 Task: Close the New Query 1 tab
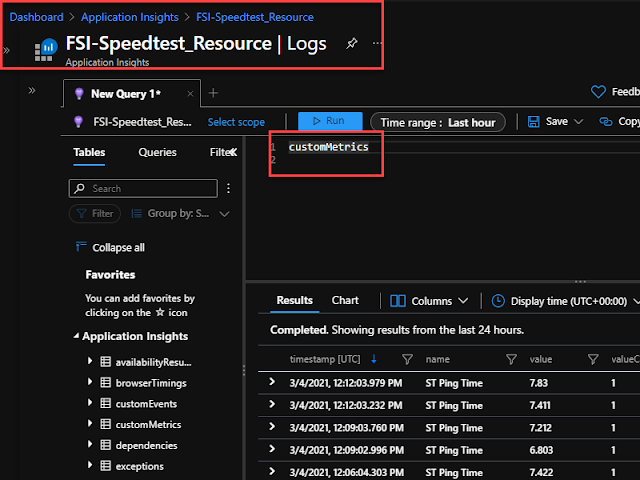(190, 94)
